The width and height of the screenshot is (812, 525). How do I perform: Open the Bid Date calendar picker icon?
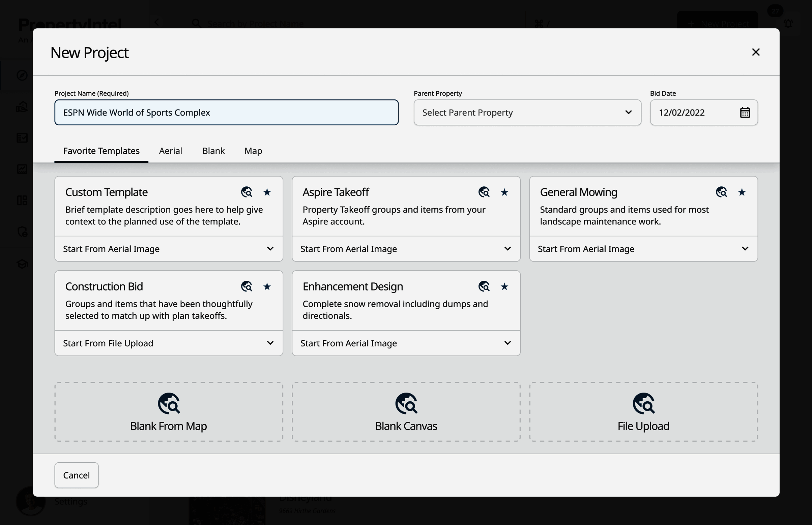coord(745,113)
